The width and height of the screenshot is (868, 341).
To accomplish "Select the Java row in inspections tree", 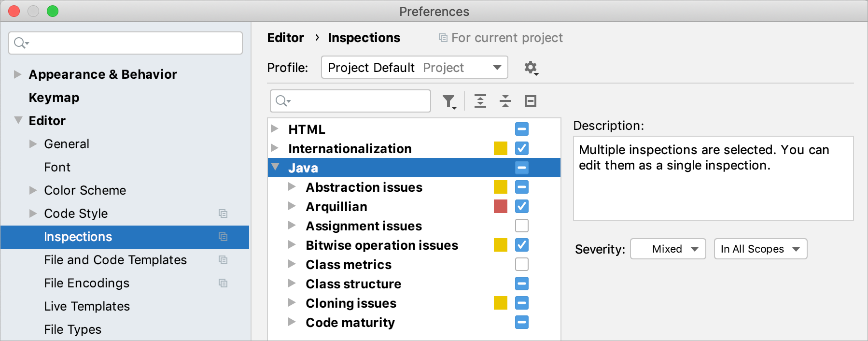I will click(x=414, y=168).
